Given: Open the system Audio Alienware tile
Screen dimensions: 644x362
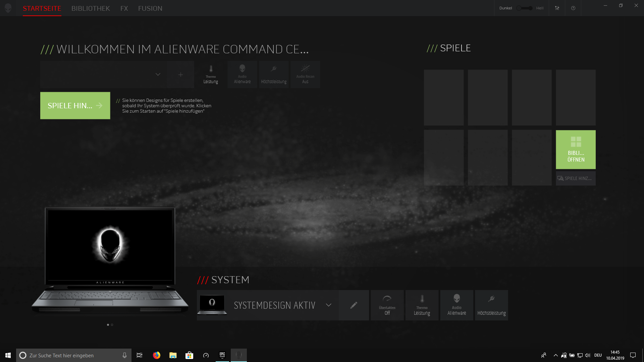Looking at the screenshot, I should point(457,305).
